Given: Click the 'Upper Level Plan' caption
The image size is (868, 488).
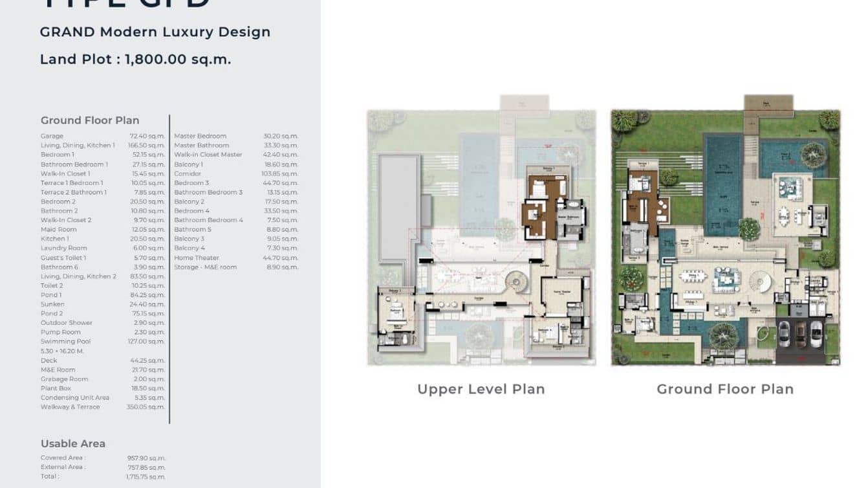Looking at the screenshot, I should click(x=481, y=389).
